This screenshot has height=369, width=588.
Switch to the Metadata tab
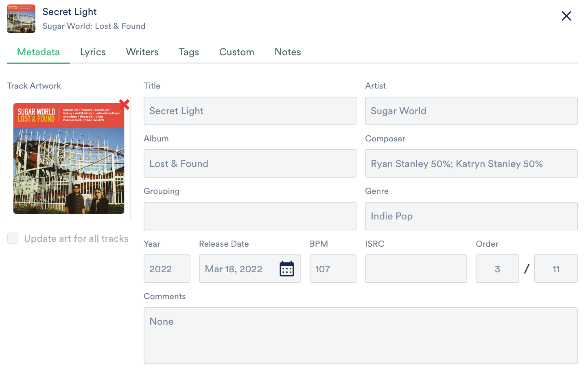pos(38,52)
